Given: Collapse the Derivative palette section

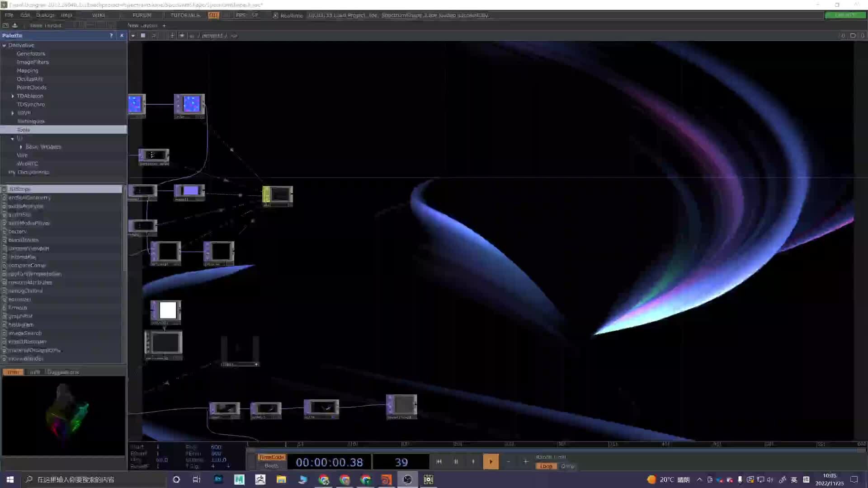Looking at the screenshot, I should (x=4, y=45).
